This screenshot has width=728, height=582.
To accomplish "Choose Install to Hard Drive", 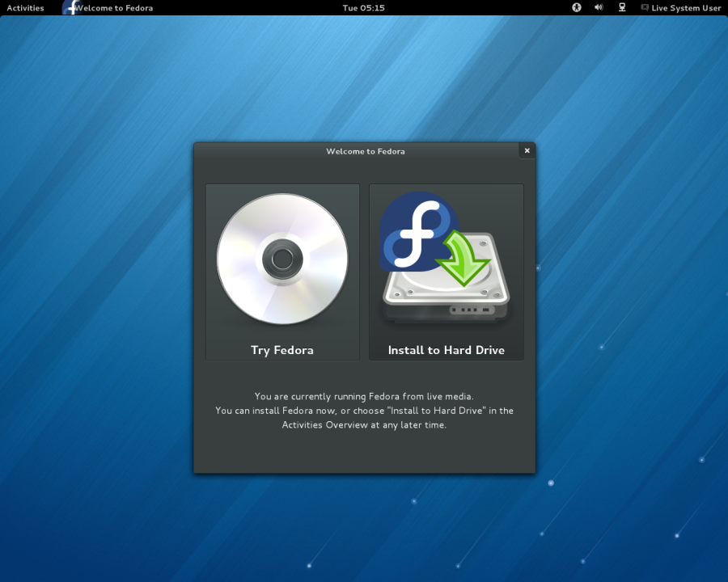I will (447, 272).
